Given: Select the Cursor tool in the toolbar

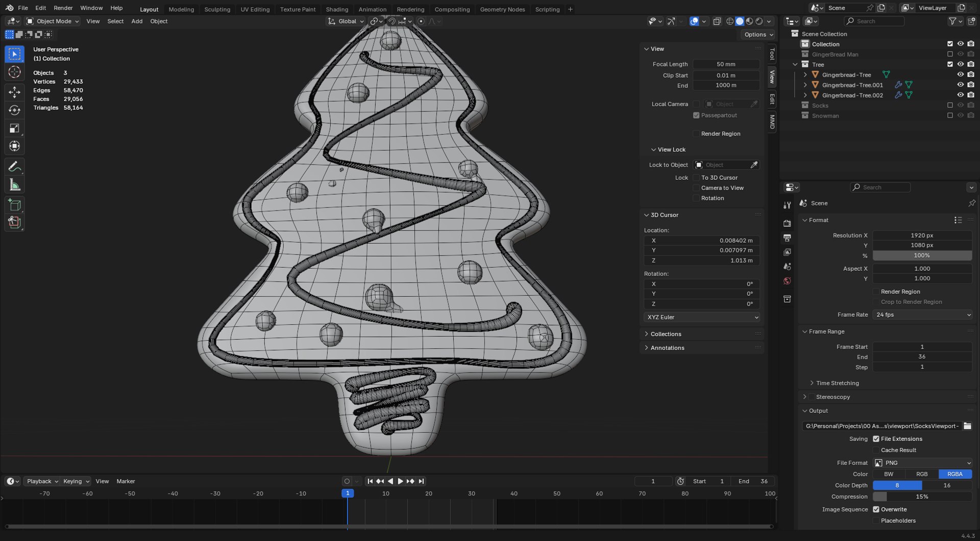Looking at the screenshot, I should (x=14, y=72).
